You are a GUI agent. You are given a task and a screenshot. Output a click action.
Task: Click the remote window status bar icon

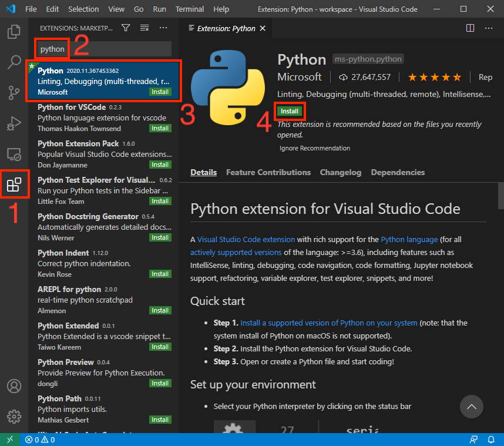[x=10, y=440]
